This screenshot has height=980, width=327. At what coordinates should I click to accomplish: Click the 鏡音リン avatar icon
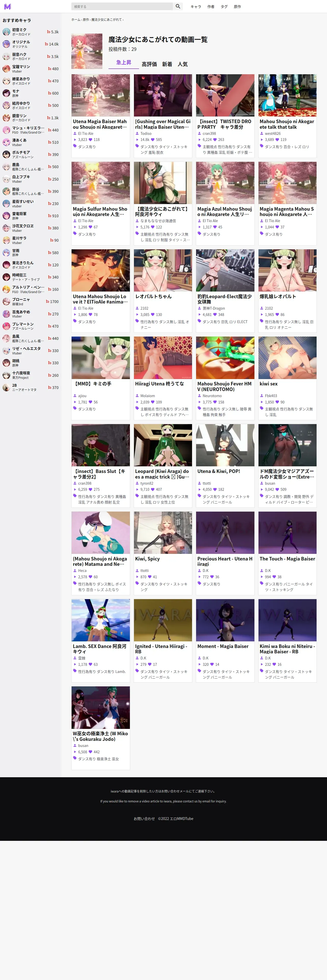(6, 118)
